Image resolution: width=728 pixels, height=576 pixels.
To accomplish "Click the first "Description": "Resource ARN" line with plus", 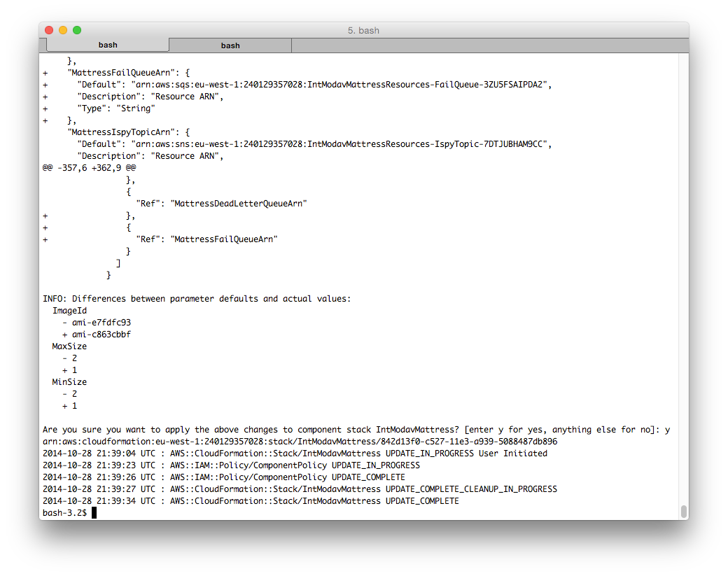I will (x=133, y=97).
